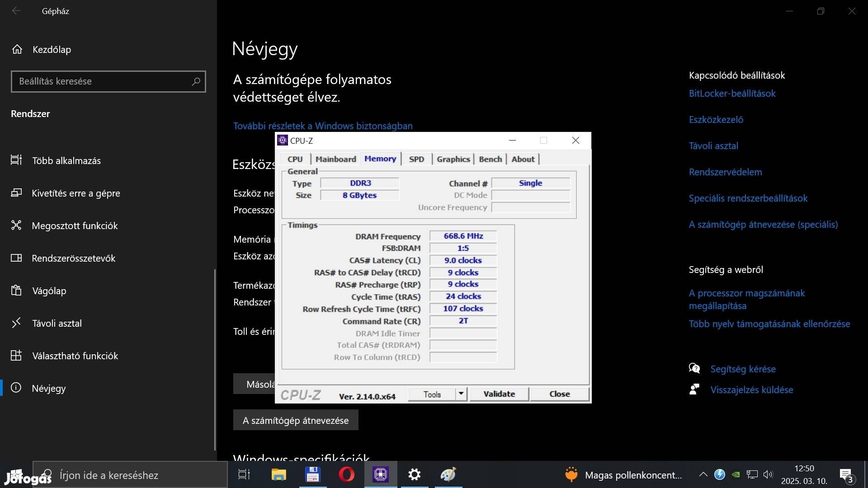
Task: Launch Opera browser from taskbar
Action: pos(347,474)
